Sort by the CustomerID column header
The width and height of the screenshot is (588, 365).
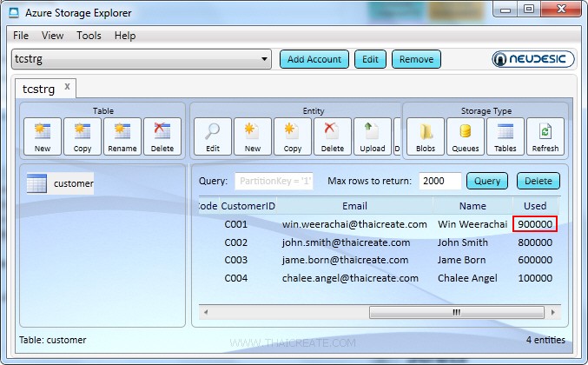(x=248, y=206)
